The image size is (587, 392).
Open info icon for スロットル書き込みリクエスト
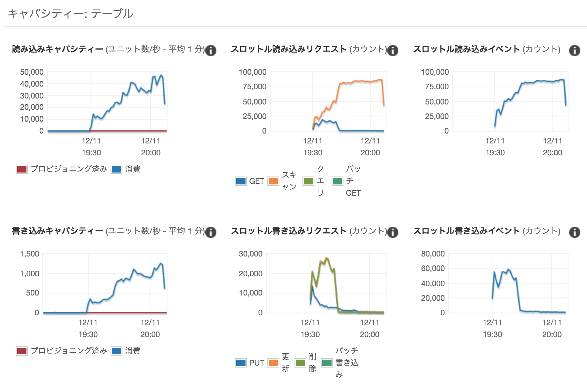(393, 232)
